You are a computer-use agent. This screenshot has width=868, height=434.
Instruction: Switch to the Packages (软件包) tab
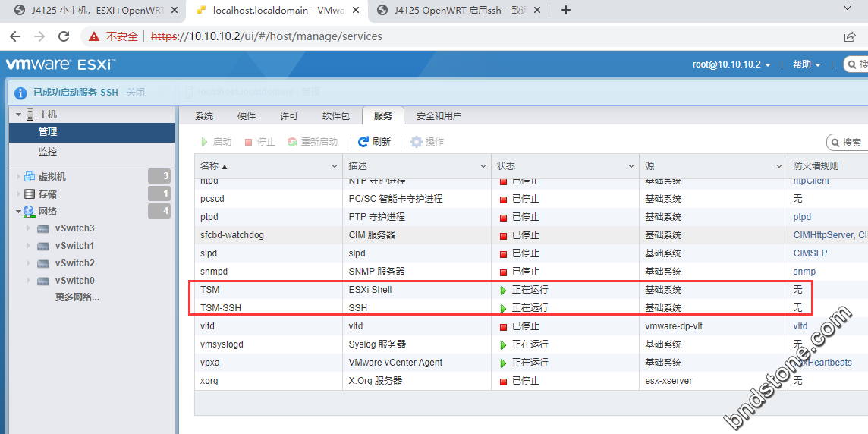(x=336, y=116)
